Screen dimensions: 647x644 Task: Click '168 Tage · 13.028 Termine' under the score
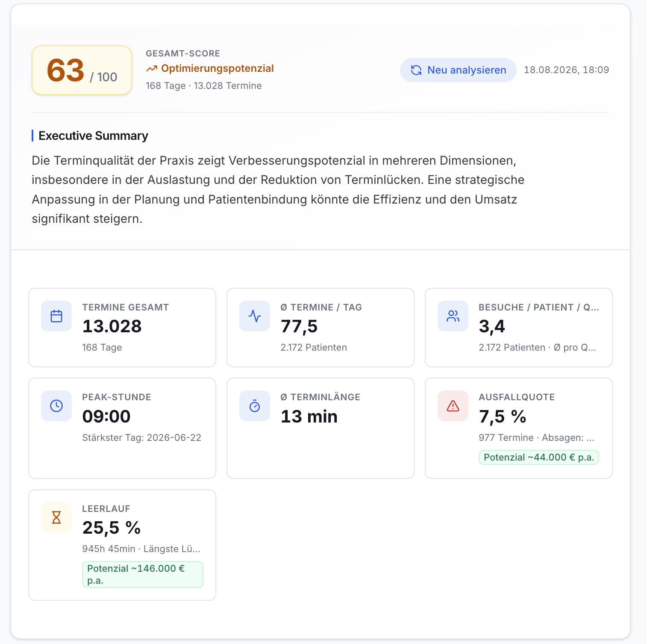[x=204, y=86]
